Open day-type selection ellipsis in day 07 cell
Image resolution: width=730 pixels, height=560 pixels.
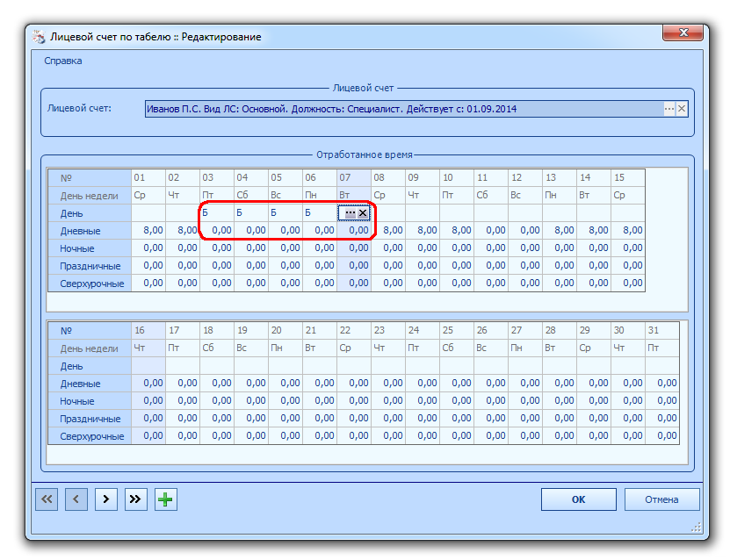[x=351, y=213]
